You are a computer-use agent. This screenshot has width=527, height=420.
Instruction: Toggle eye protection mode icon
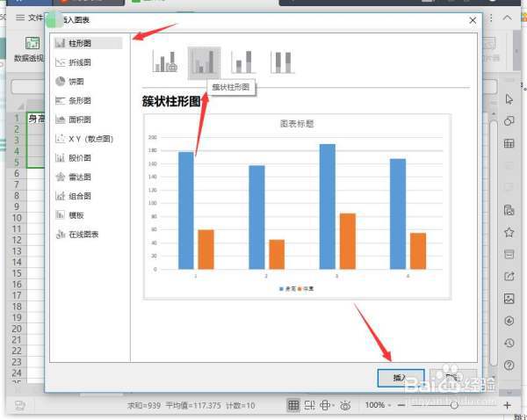[345, 406]
